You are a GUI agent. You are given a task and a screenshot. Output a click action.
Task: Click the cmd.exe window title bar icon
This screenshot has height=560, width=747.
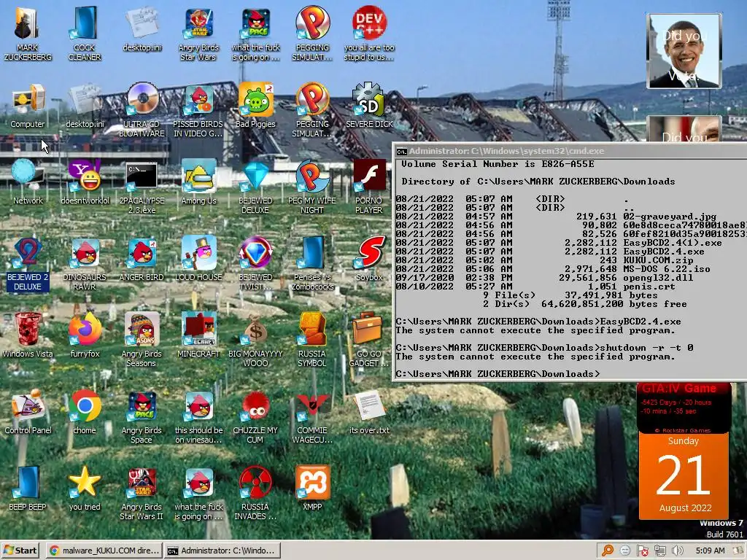(x=402, y=152)
